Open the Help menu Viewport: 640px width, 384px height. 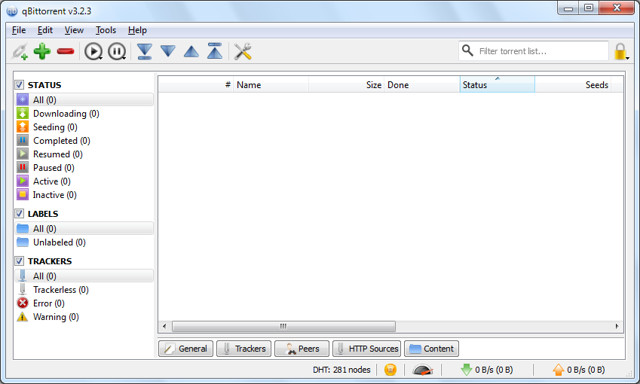tap(137, 30)
